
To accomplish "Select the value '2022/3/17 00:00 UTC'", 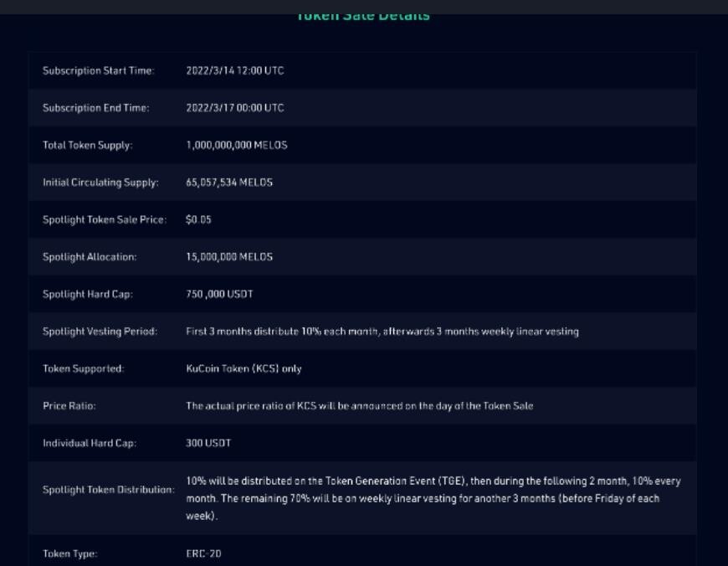I will coord(235,108).
